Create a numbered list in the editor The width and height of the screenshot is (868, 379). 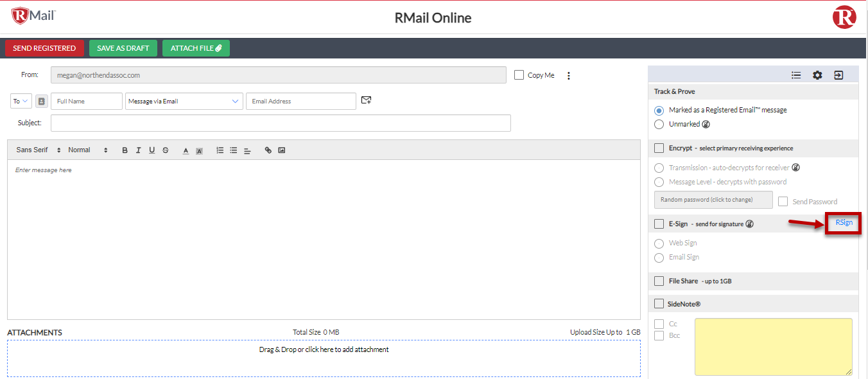pos(220,150)
